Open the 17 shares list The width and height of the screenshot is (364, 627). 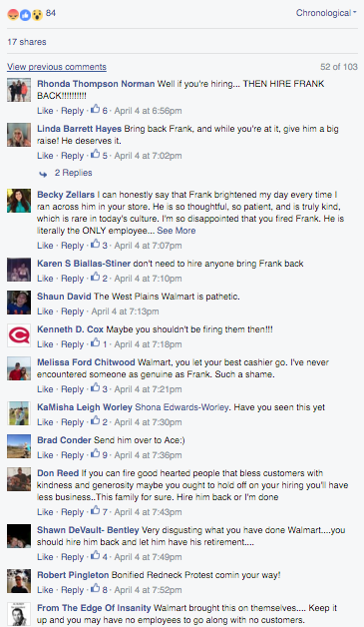tap(27, 42)
